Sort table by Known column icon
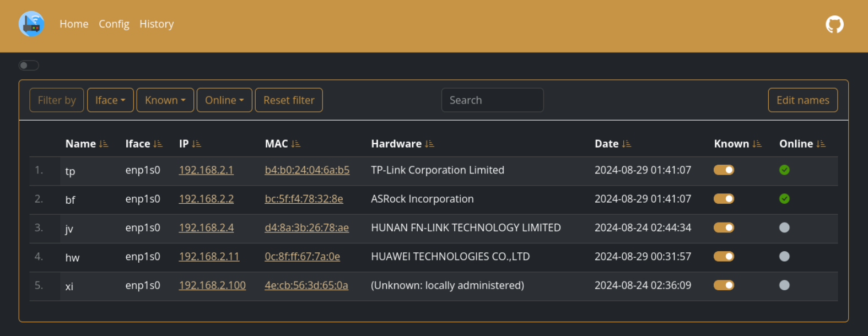This screenshot has width=868, height=336. pyautogui.click(x=757, y=144)
